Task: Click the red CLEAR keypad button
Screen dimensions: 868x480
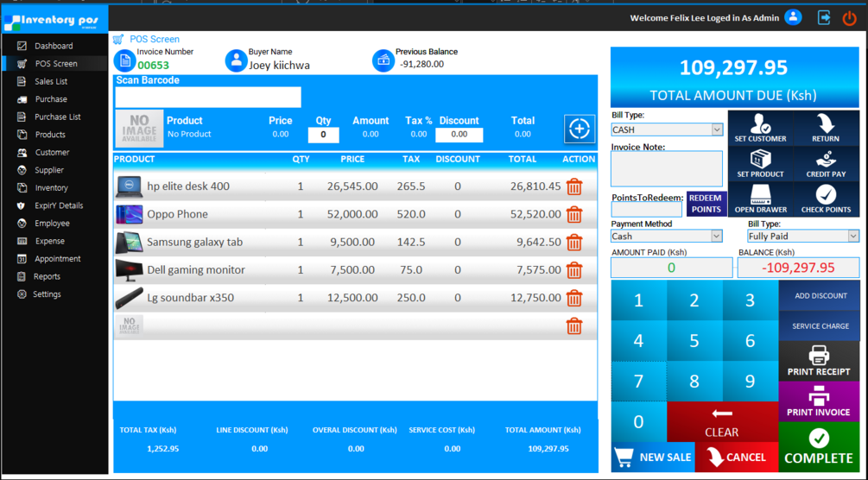Action: click(722, 422)
